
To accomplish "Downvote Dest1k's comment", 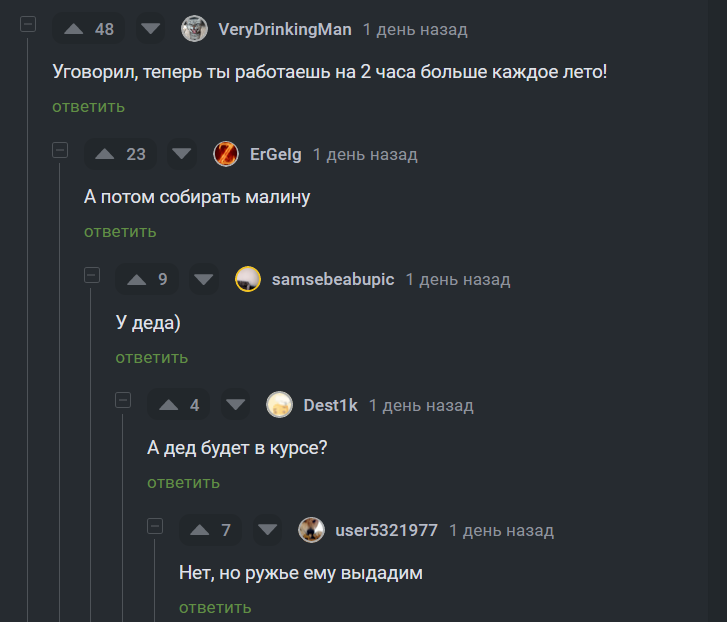I will coord(236,405).
